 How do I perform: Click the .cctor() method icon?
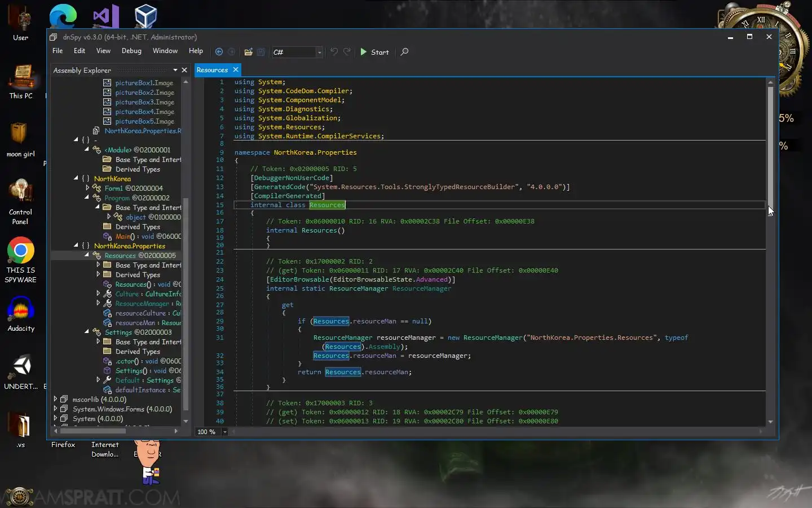coord(107,361)
